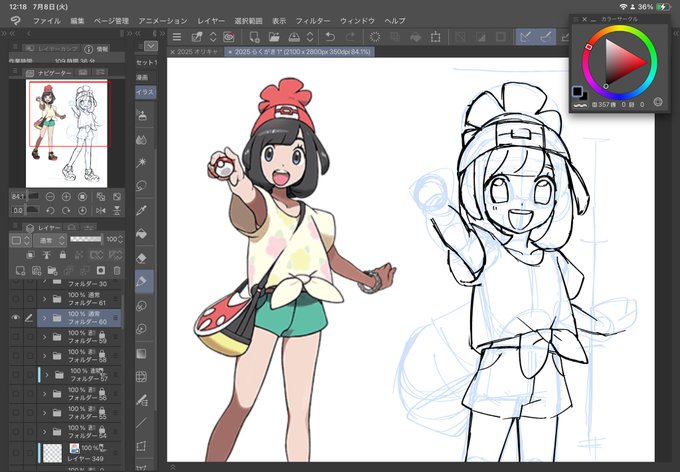Select the イラス workspace set button
This screenshot has width=680, height=472.
tap(145, 92)
